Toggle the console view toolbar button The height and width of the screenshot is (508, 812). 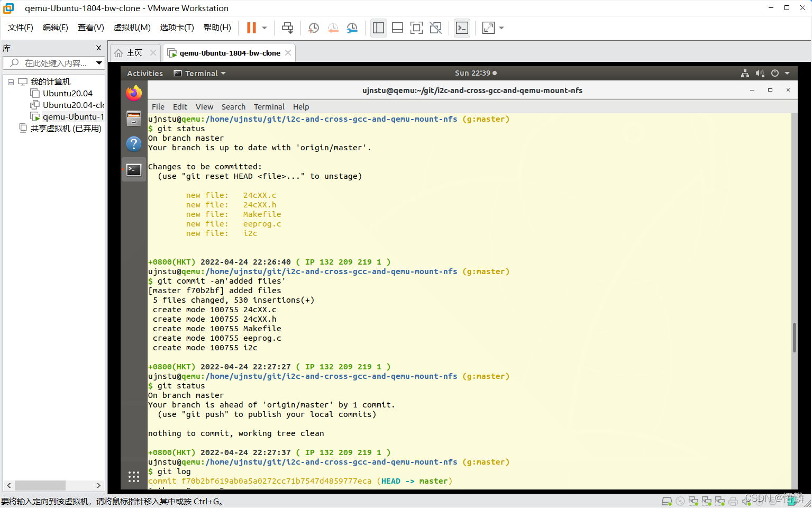tap(462, 28)
